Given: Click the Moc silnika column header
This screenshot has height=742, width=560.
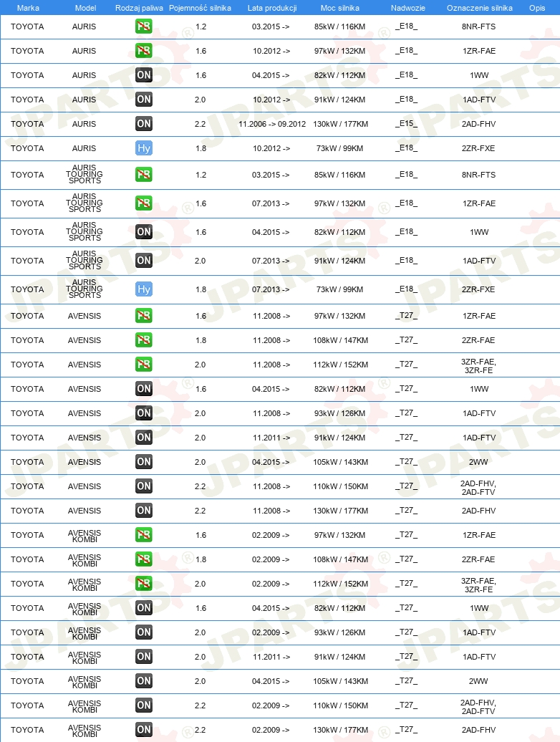Looking at the screenshot, I should pos(339,8).
